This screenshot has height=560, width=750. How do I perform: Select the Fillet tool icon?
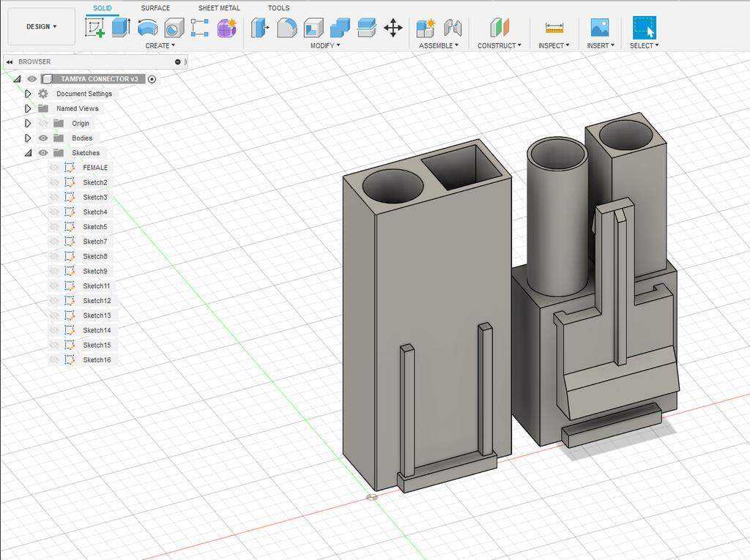click(x=286, y=28)
